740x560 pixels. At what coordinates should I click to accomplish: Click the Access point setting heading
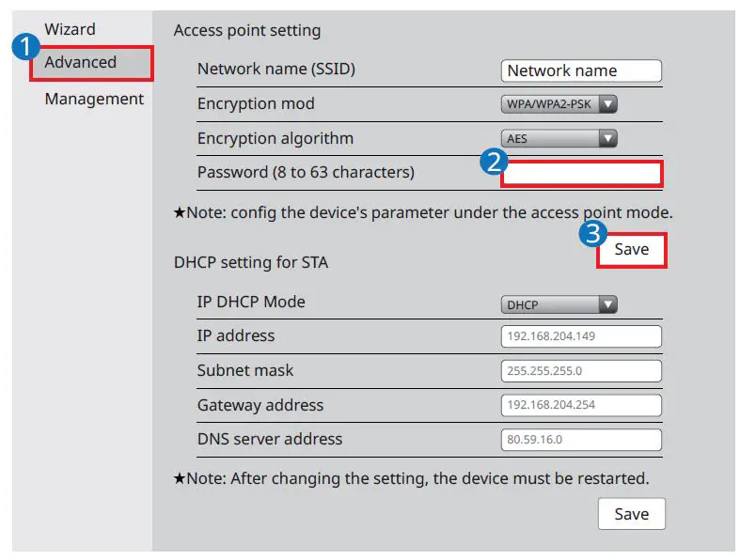pos(247,31)
